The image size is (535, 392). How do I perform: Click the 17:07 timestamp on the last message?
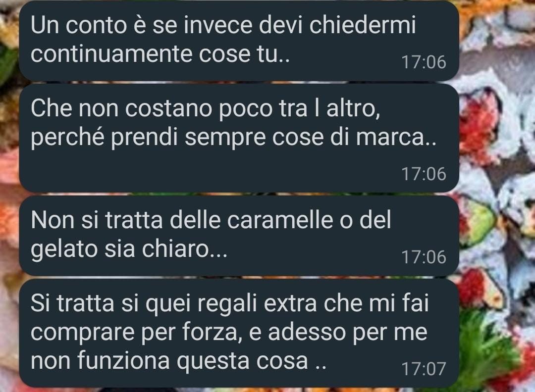click(x=424, y=369)
